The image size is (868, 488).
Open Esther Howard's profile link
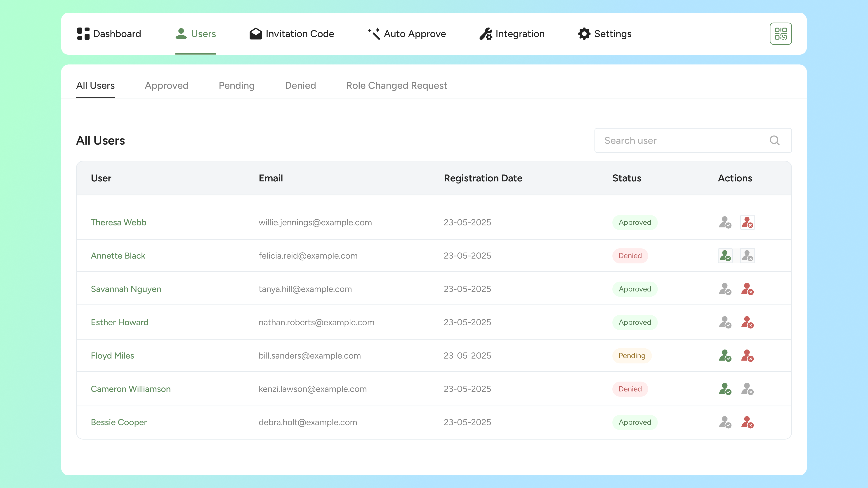tap(120, 322)
